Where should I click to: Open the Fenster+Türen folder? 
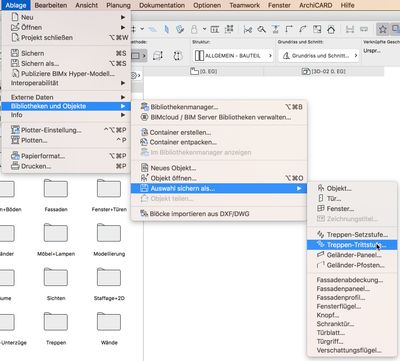pos(109,189)
